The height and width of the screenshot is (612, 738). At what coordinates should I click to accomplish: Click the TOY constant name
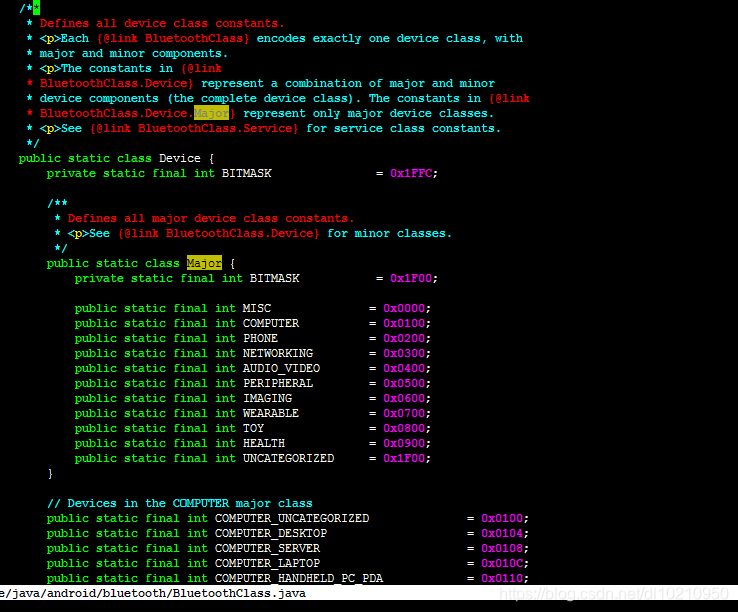pos(253,428)
